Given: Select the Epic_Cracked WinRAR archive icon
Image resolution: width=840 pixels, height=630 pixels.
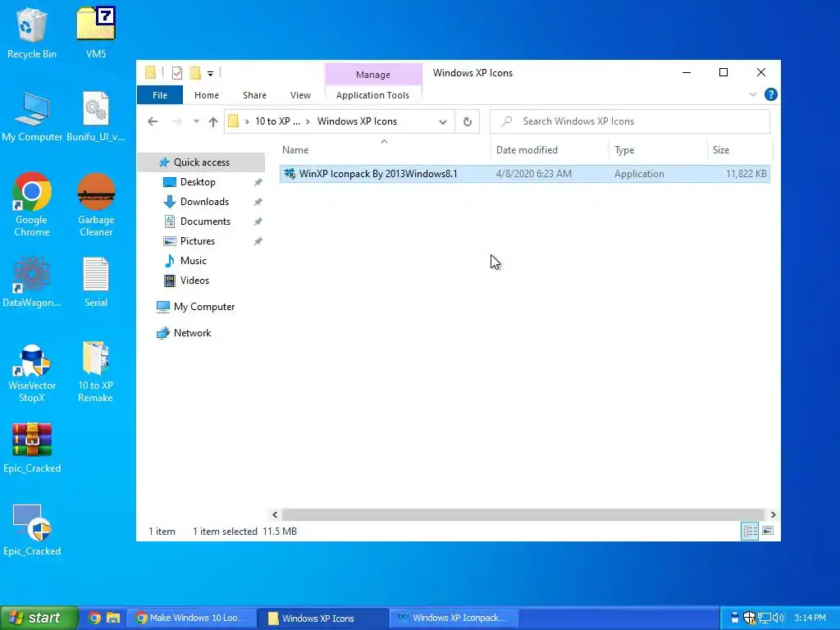Looking at the screenshot, I should coord(32,448).
